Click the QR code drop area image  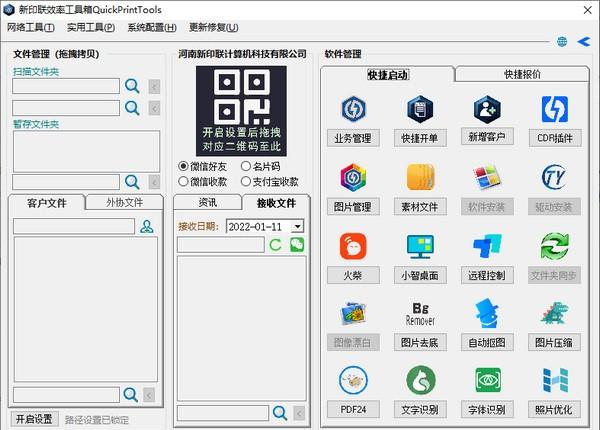(x=241, y=111)
